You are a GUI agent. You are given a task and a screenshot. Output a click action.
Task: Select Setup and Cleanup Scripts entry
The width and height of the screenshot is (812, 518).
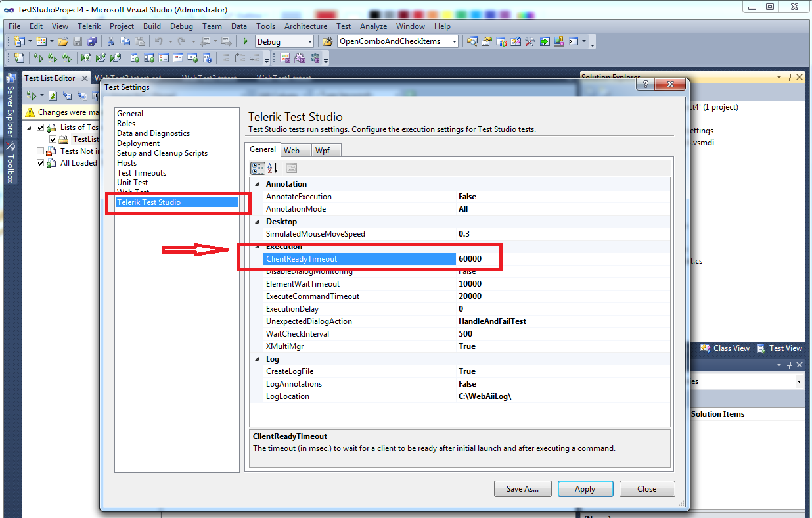[x=162, y=153]
